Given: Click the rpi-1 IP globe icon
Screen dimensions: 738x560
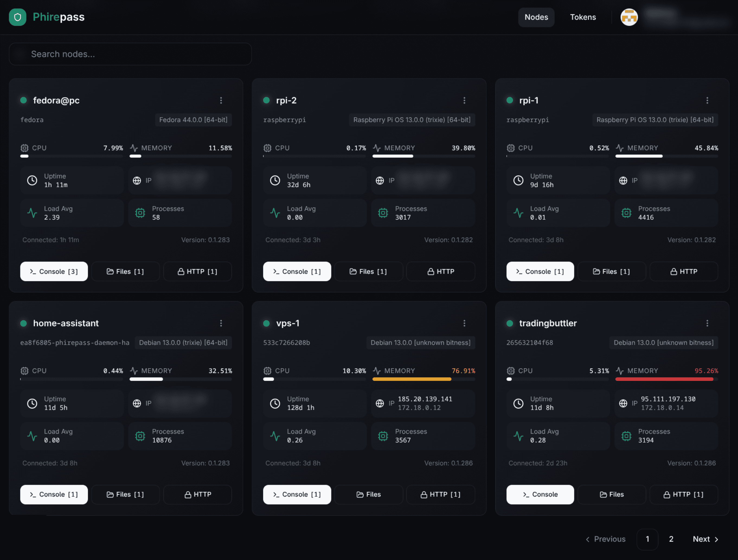Looking at the screenshot, I should tap(623, 180).
